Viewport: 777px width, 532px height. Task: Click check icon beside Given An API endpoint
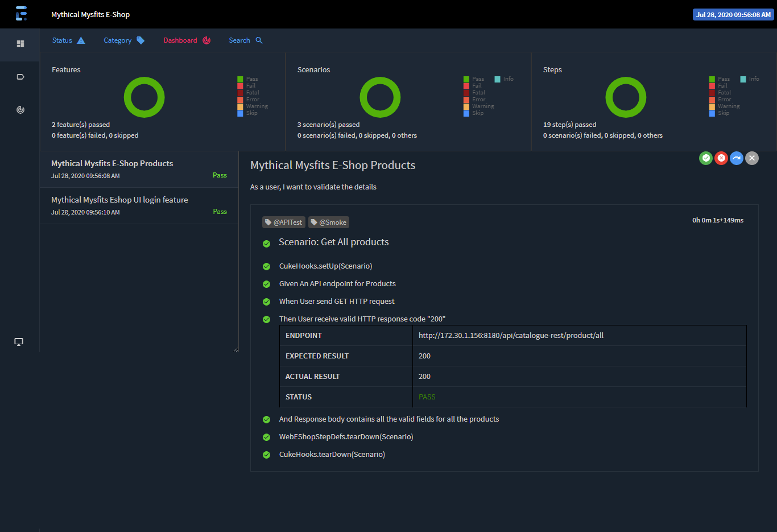[266, 284]
